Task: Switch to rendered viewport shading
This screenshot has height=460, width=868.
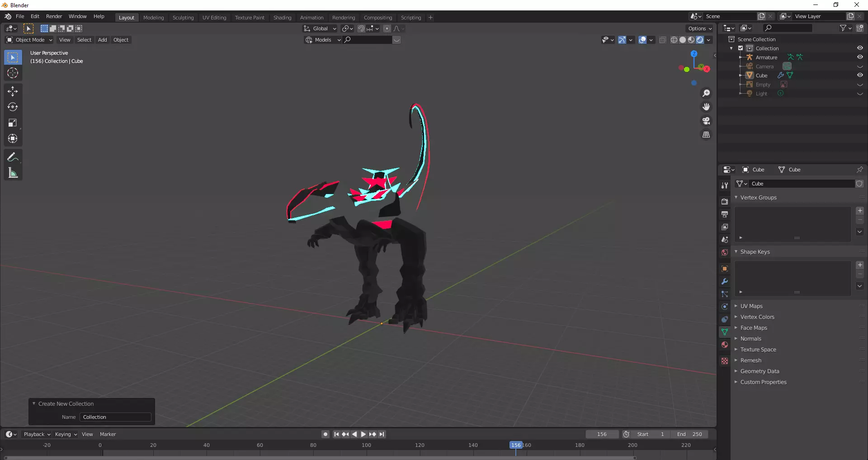Action: pyautogui.click(x=700, y=40)
